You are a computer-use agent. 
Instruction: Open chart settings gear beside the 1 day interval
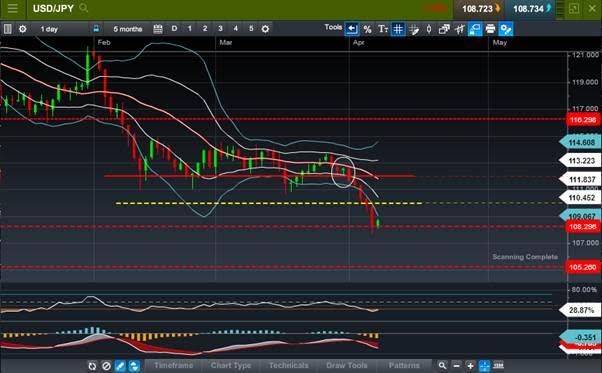point(23,29)
